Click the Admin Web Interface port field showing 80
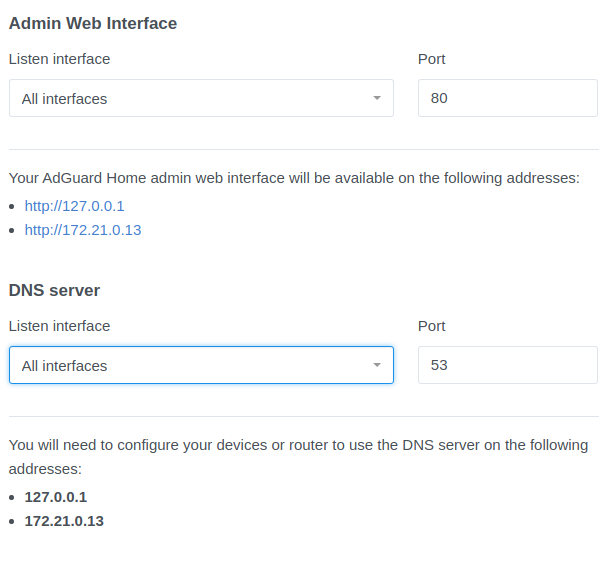Image resolution: width=606 pixels, height=573 pixels. (508, 98)
